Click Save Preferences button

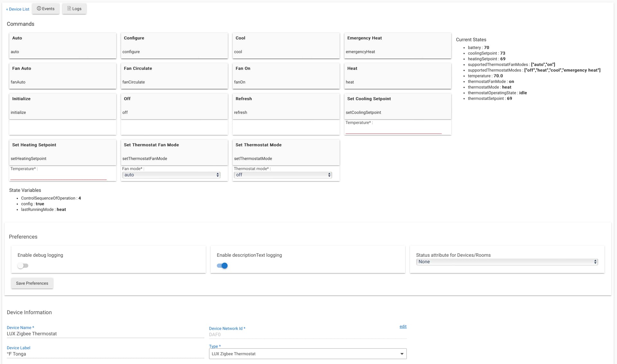pyautogui.click(x=32, y=283)
